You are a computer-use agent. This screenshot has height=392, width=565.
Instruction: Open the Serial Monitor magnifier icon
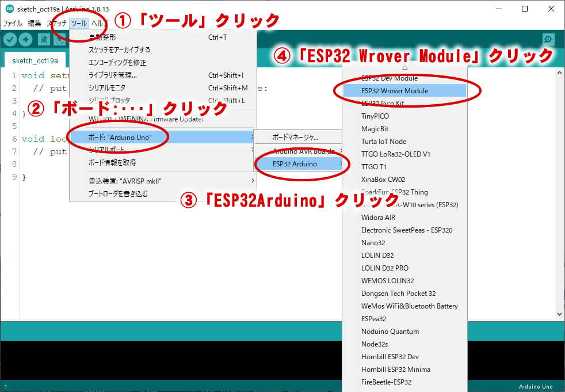548,39
